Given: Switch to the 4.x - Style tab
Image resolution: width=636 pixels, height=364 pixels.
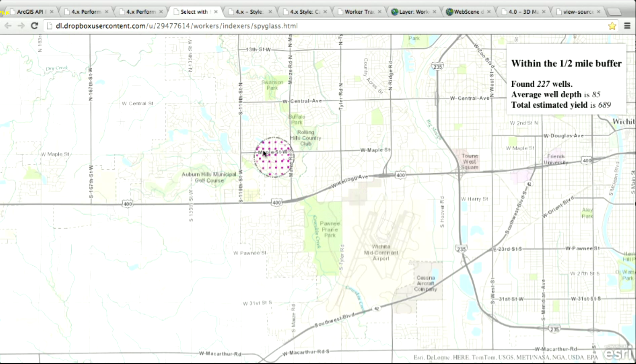Looking at the screenshot, I should pyautogui.click(x=249, y=12).
